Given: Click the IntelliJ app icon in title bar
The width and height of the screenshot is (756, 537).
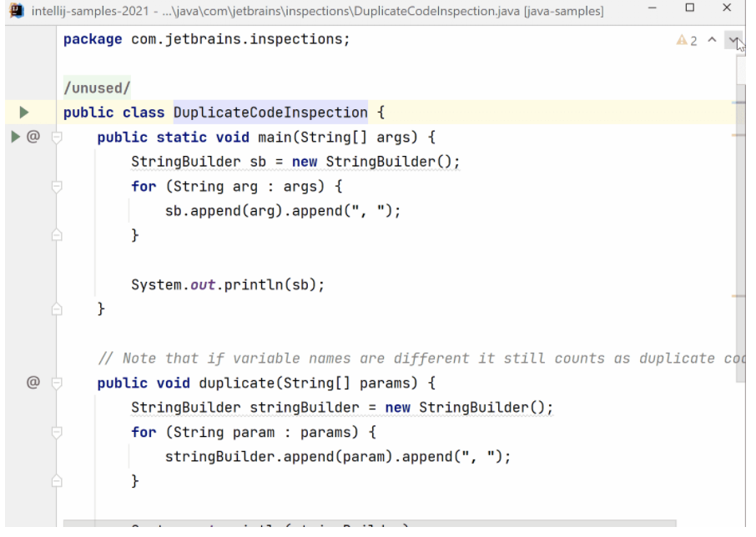Looking at the screenshot, I should pos(13,11).
